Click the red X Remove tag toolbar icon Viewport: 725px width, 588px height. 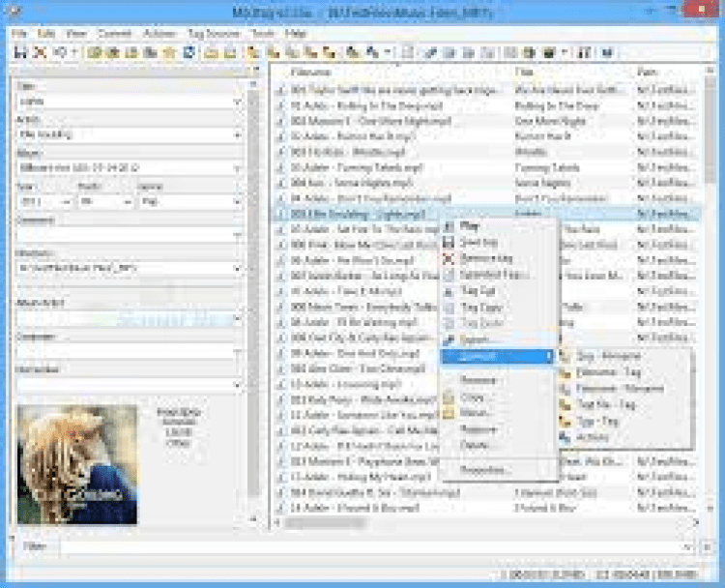point(40,52)
